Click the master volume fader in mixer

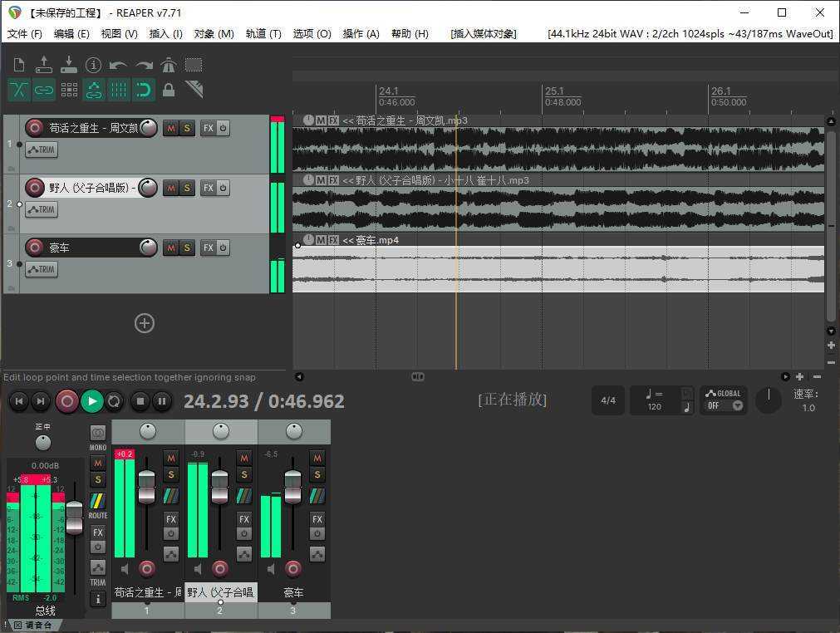pyautogui.click(x=74, y=518)
